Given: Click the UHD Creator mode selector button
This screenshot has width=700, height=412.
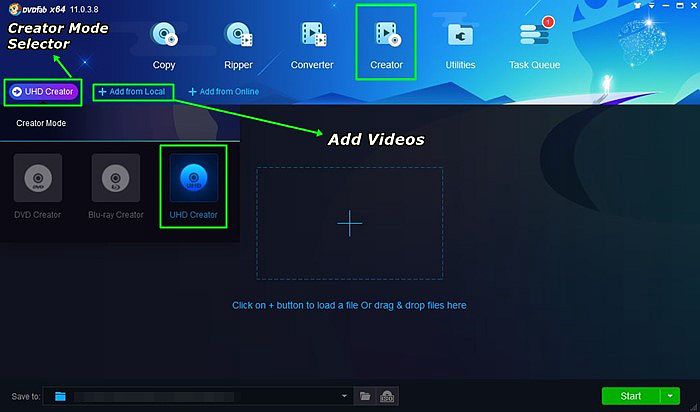Looking at the screenshot, I should [x=44, y=92].
